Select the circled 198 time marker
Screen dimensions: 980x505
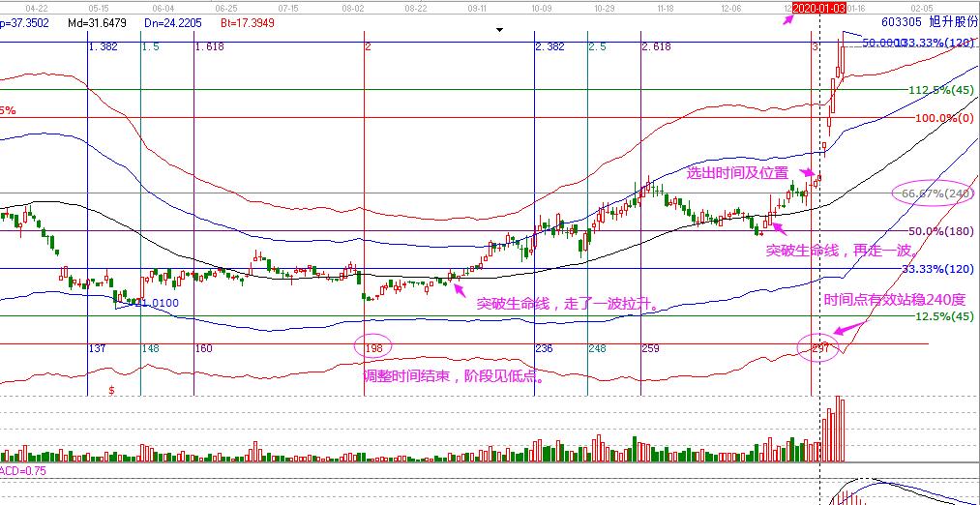click(371, 346)
